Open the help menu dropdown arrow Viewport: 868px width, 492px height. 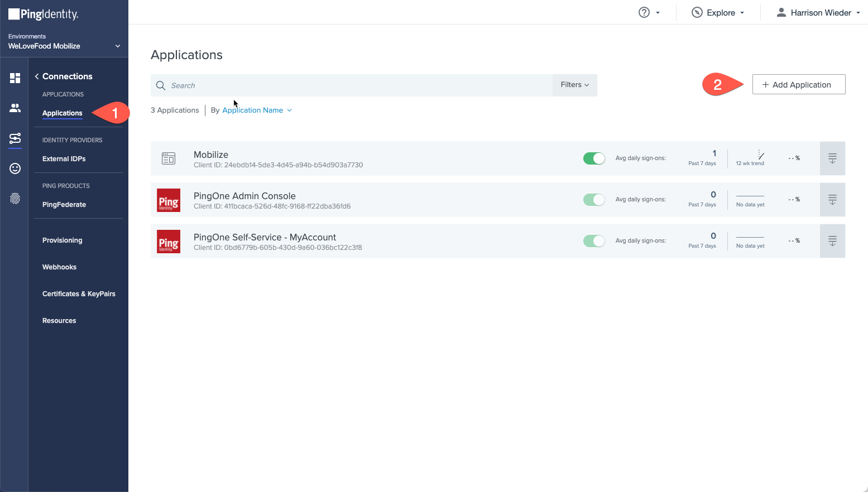(x=658, y=13)
